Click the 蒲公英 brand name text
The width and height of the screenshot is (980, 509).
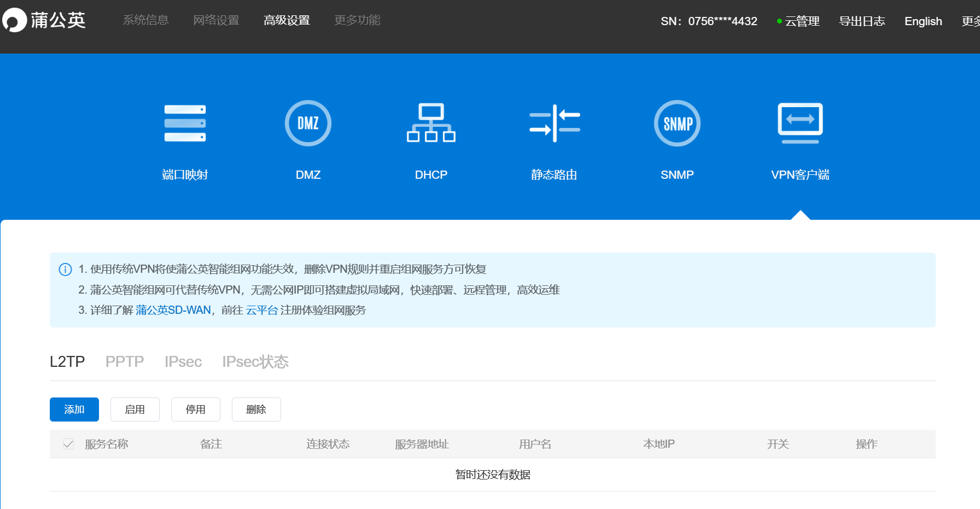tap(59, 20)
